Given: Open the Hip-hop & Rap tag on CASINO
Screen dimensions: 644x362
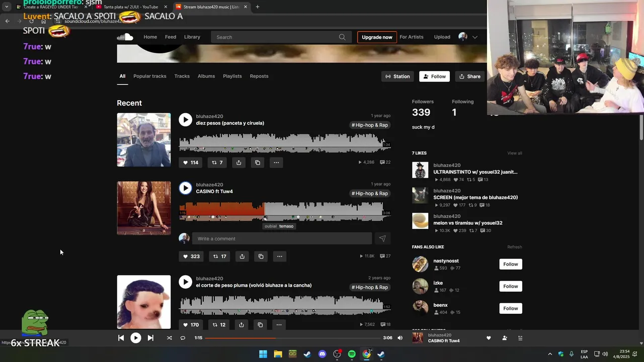Looking at the screenshot, I should point(370,194).
